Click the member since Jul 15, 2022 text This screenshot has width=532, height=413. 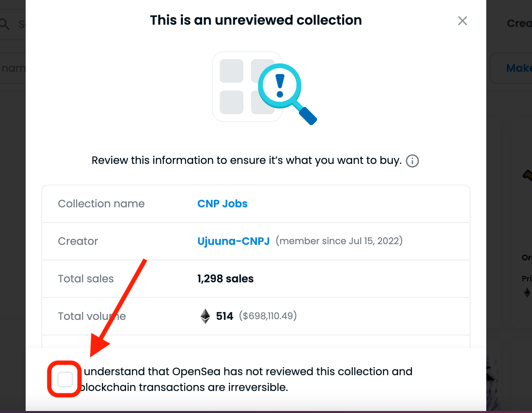339,241
